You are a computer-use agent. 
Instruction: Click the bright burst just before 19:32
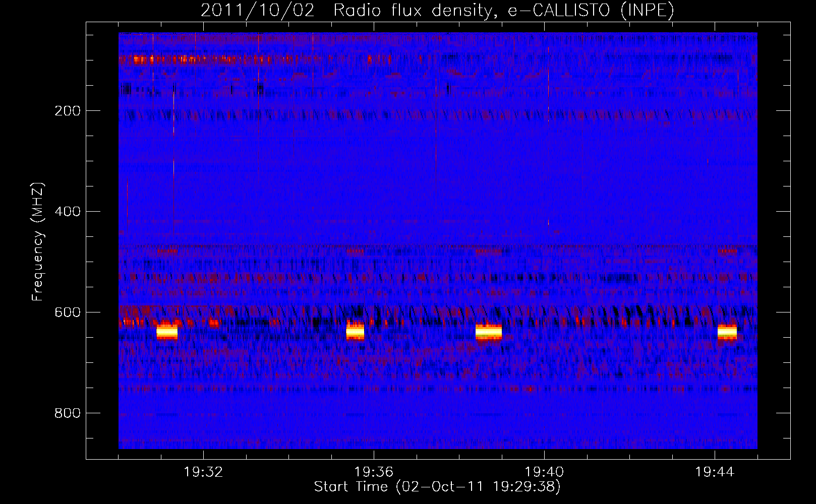coord(167,332)
